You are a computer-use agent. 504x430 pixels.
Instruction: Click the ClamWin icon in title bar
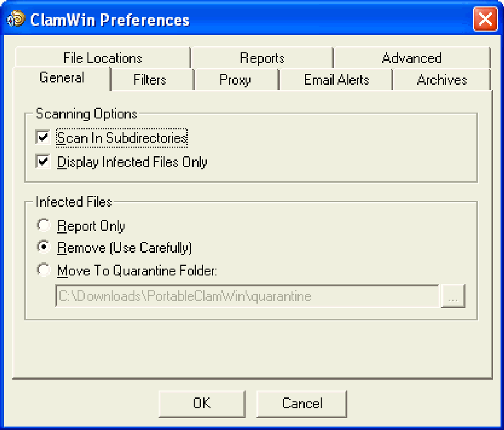click(x=16, y=19)
